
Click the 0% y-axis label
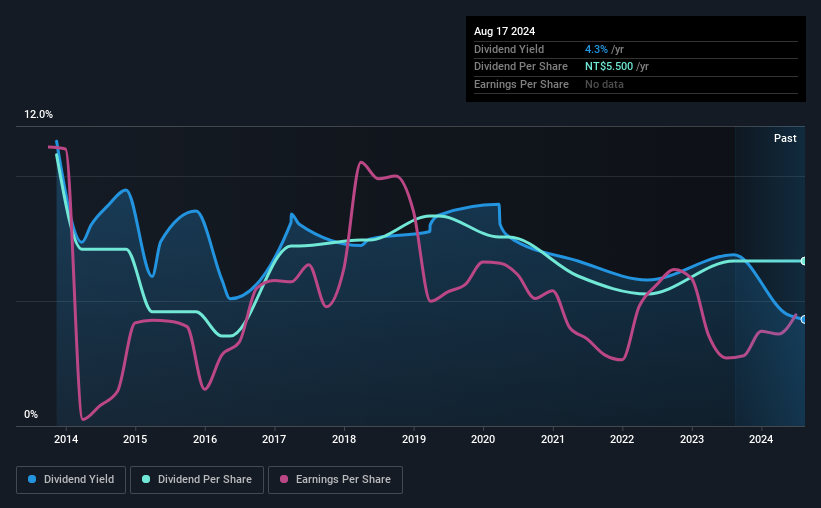coord(31,414)
